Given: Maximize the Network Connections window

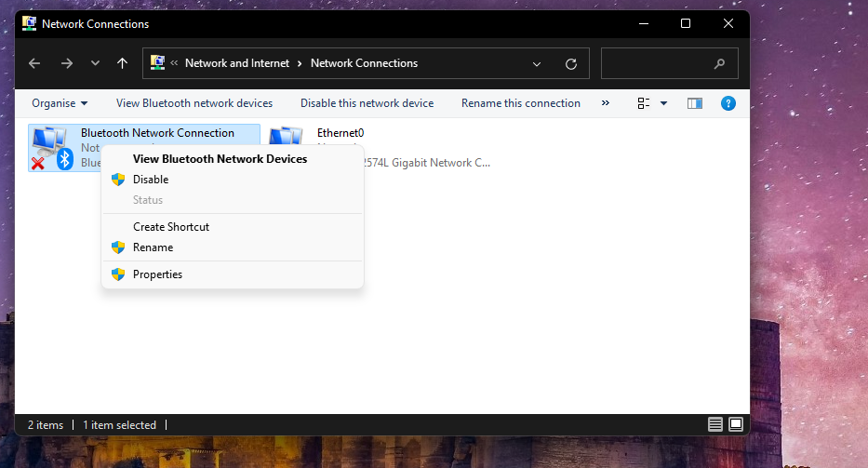Looking at the screenshot, I should [x=686, y=24].
